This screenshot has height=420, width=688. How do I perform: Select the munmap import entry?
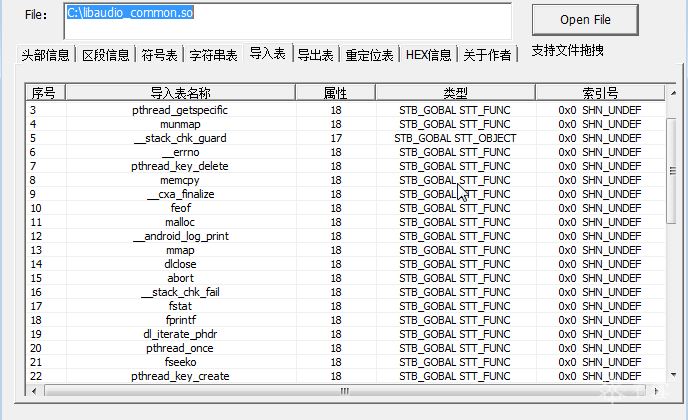click(x=345, y=124)
